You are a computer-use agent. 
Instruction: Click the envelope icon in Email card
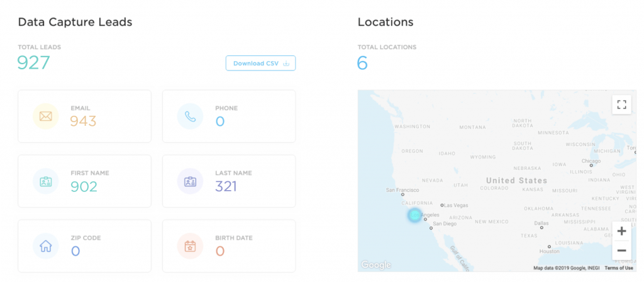pos(45,116)
